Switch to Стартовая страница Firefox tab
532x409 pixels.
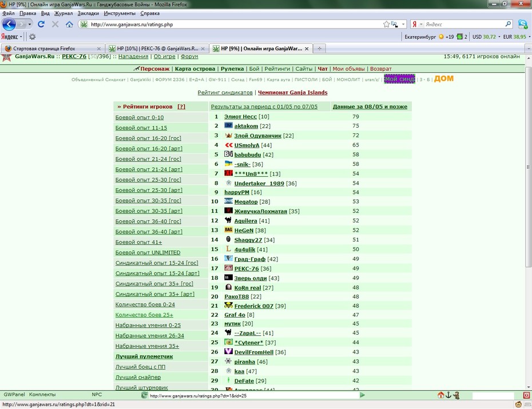point(52,49)
